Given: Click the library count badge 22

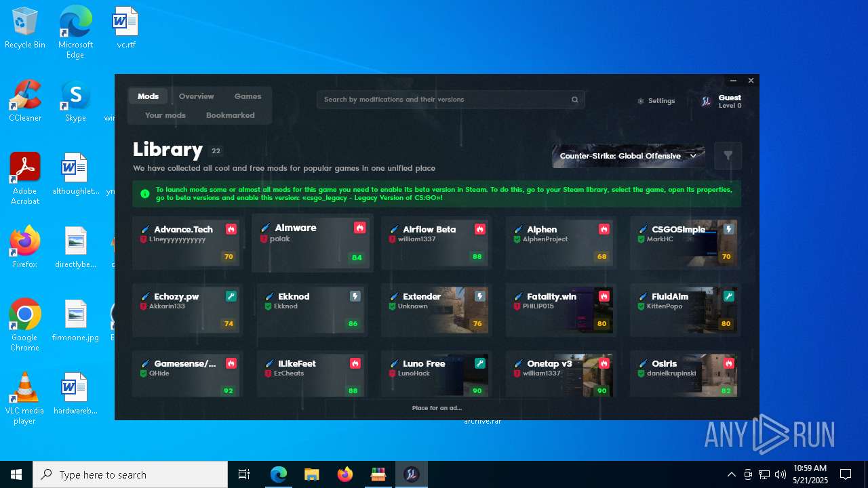Looking at the screenshot, I should [216, 151].
